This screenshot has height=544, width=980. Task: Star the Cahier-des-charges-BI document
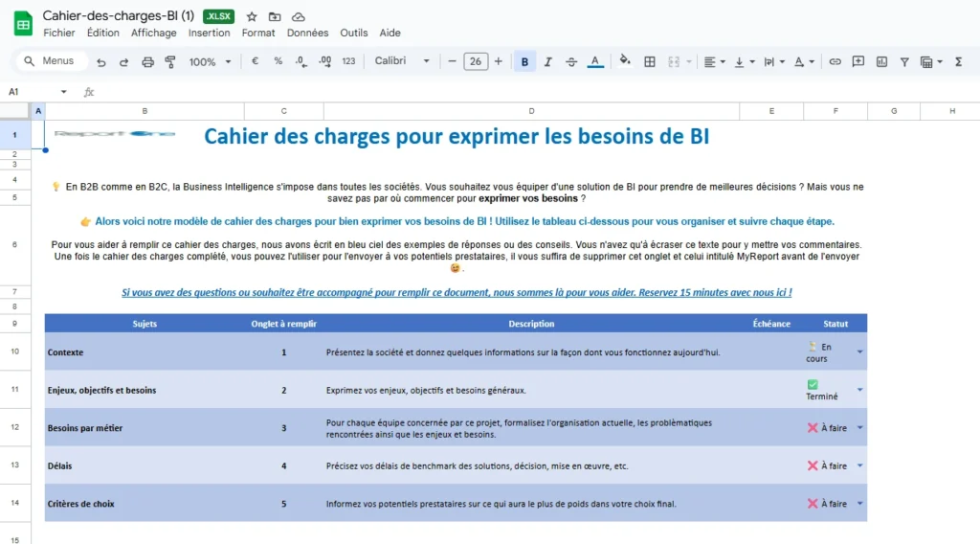[x=252, y=17]
